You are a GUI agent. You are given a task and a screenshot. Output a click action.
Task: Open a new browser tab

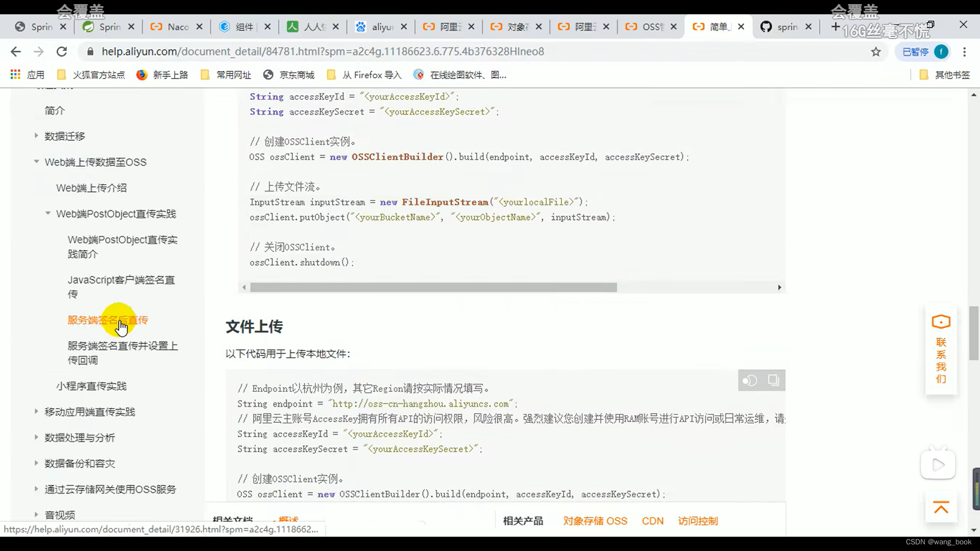(835, 27)
